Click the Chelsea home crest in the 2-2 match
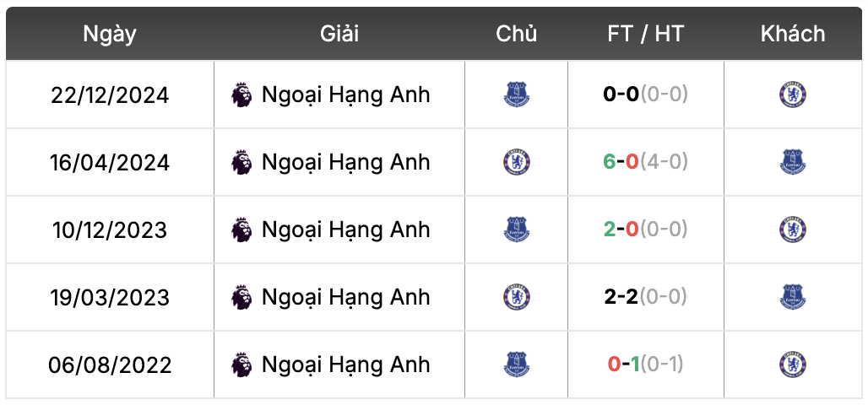868x405 pixels. [516, 297]
